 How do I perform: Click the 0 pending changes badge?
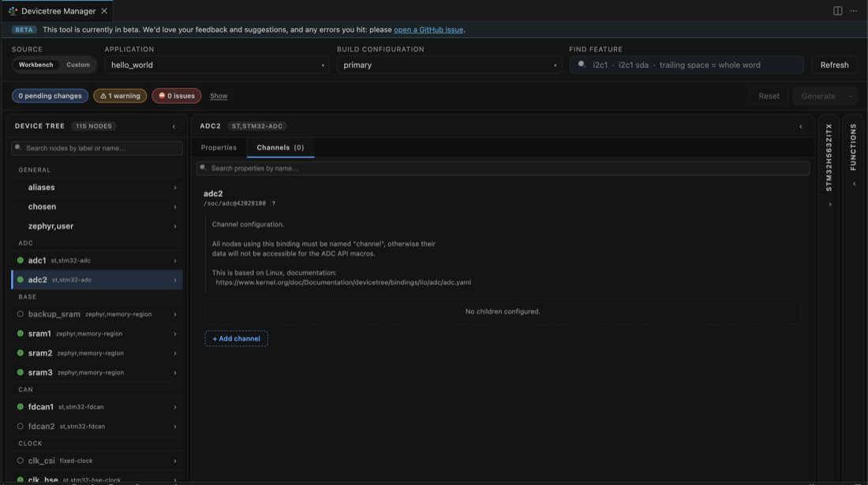pos(50,95)
